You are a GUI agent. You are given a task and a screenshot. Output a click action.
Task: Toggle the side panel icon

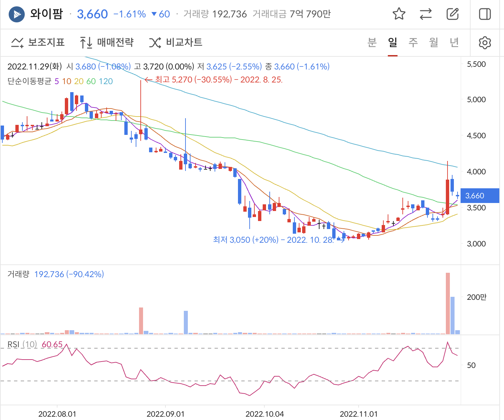pyautogui.click(x=485, y=14)
